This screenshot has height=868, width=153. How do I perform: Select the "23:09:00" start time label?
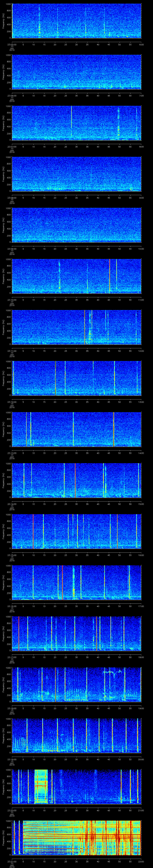(12, 249)
